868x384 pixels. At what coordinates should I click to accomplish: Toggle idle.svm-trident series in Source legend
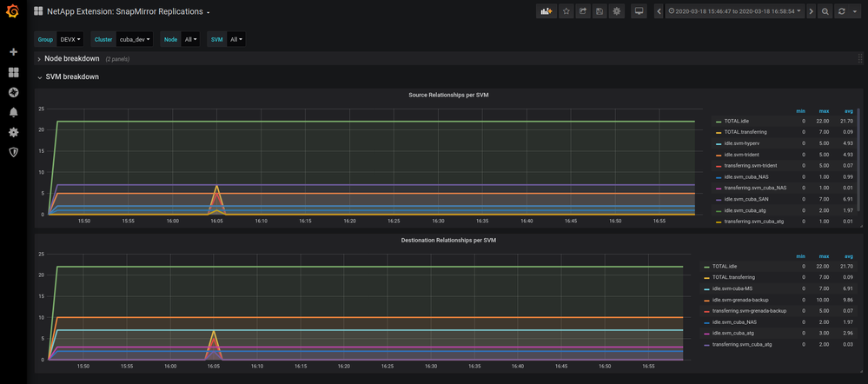tap(740, 155)
